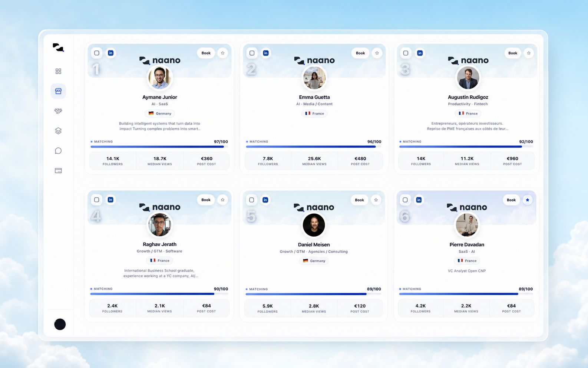The width and height of the screenshot is (588, 368).
Task: Select the marketplace storefront icon in the sidebar
Action: tap(58, 91)
